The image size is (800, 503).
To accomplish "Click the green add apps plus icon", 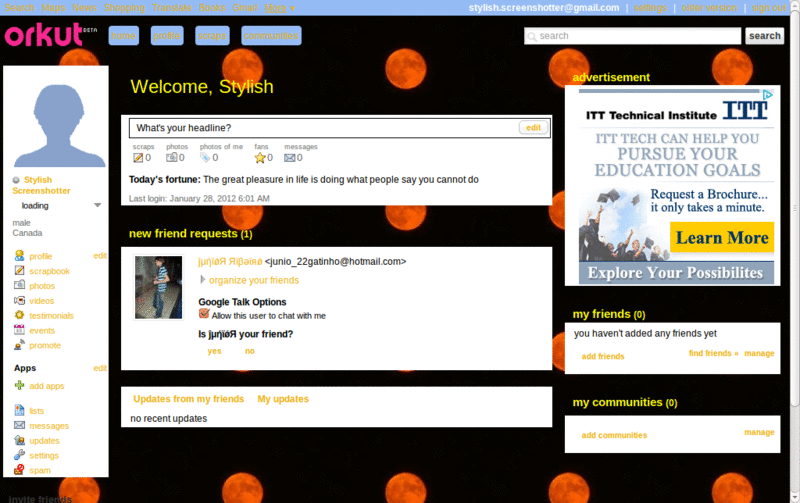I will coord(19,385).
